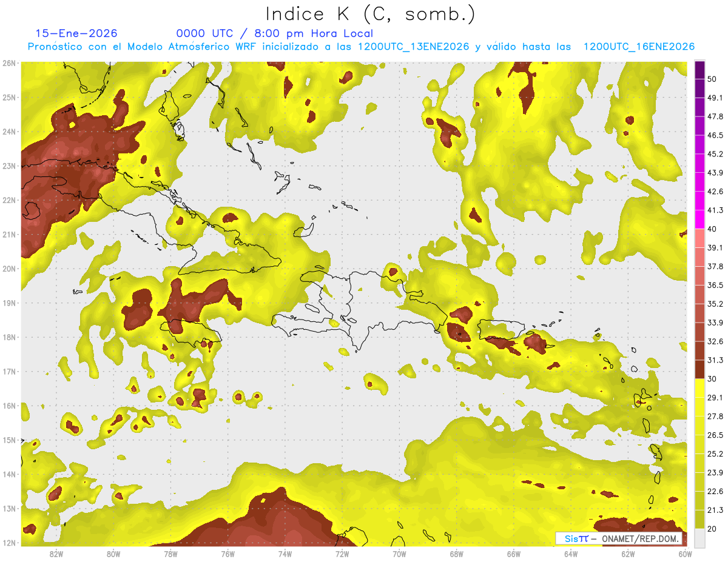This screenshot has width=728, height=562.
Task: Click the longitude label '76W'
Action: (x=227, y=554)
